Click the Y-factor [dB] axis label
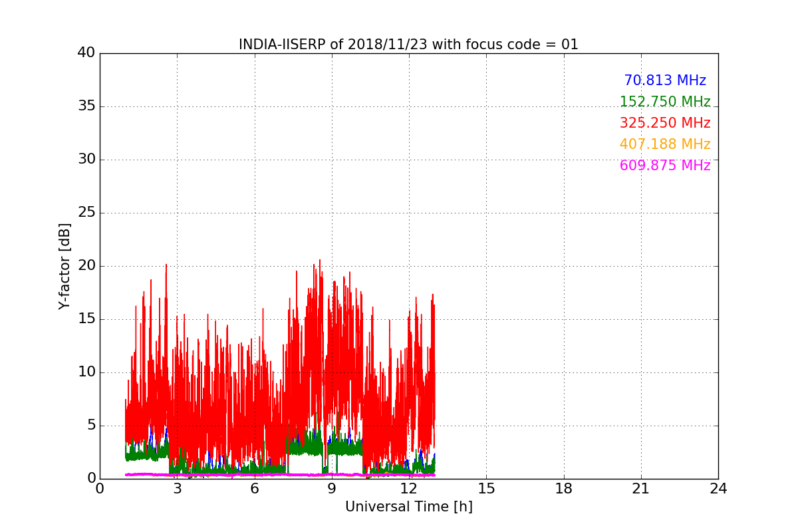 pyautogui.click(x=65, y=266)
